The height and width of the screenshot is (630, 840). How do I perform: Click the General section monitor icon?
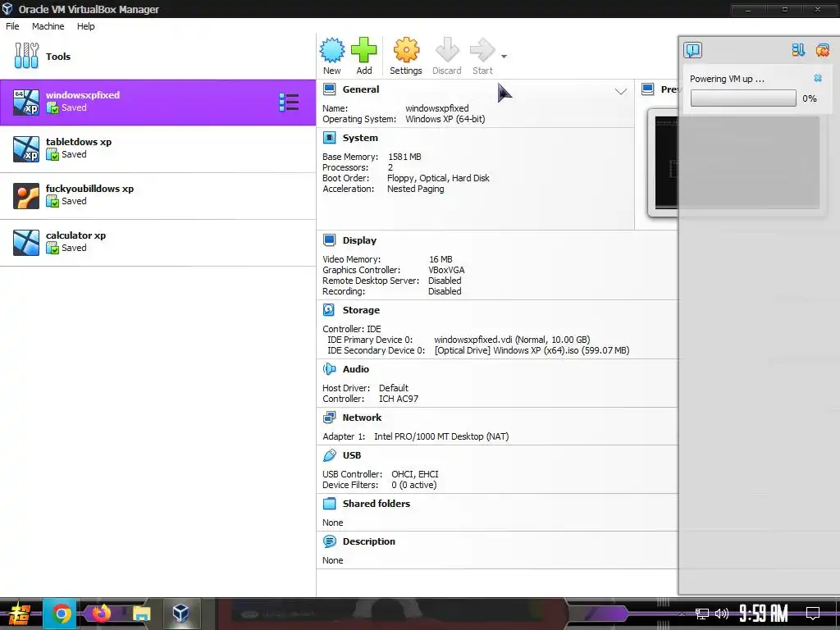point(330,89)
